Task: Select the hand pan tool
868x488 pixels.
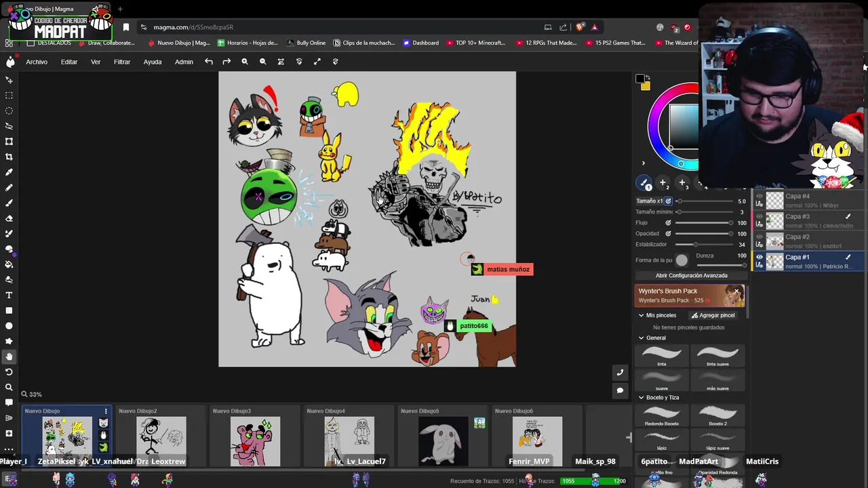Action: (9, 357)
